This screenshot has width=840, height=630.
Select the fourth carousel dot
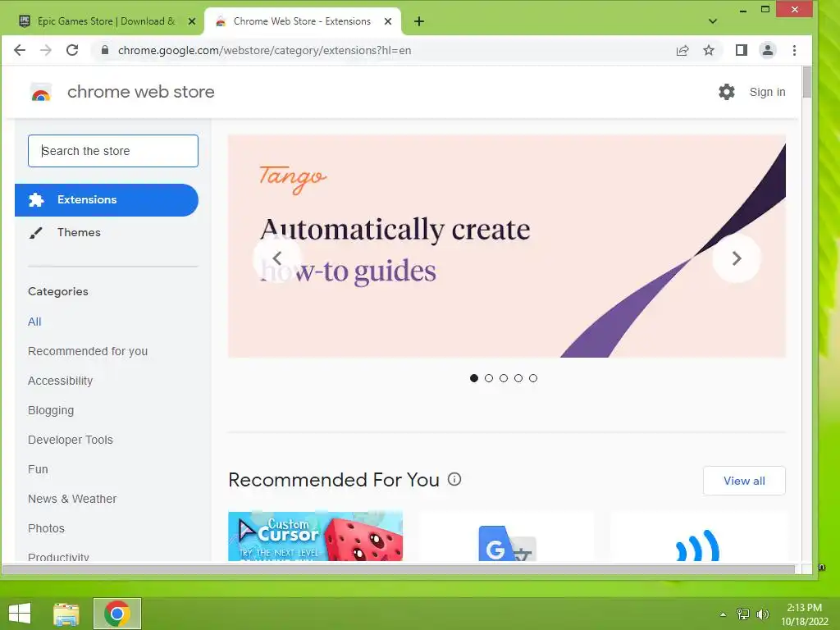point(518,378)
